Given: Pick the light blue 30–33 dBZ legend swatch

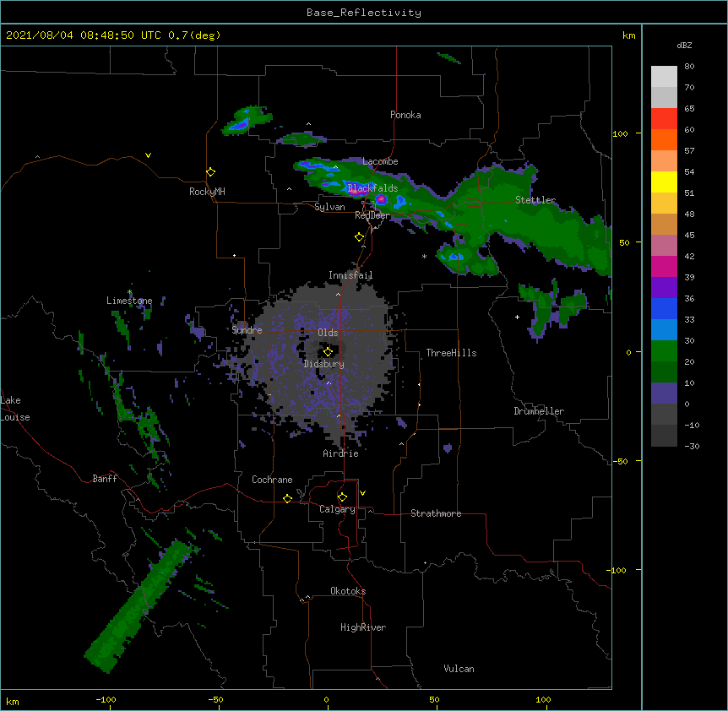Looking at the screenshot, I should [664, 330].
